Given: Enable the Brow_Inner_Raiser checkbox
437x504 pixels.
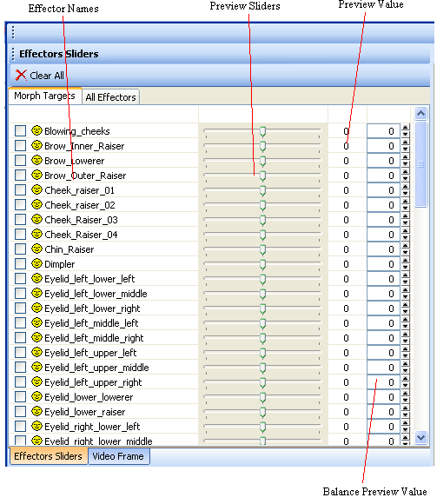Looking at the screenshot, I should click(20, 146).
